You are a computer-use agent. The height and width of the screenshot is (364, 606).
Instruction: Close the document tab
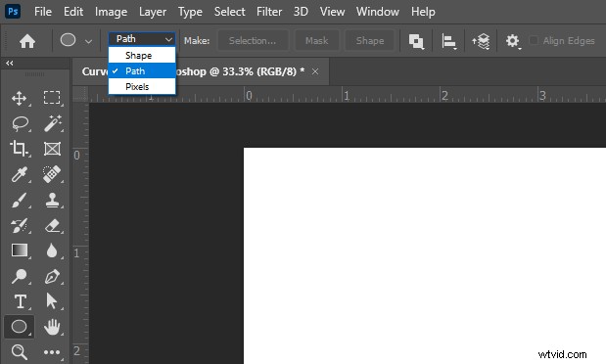coord(315,71)
